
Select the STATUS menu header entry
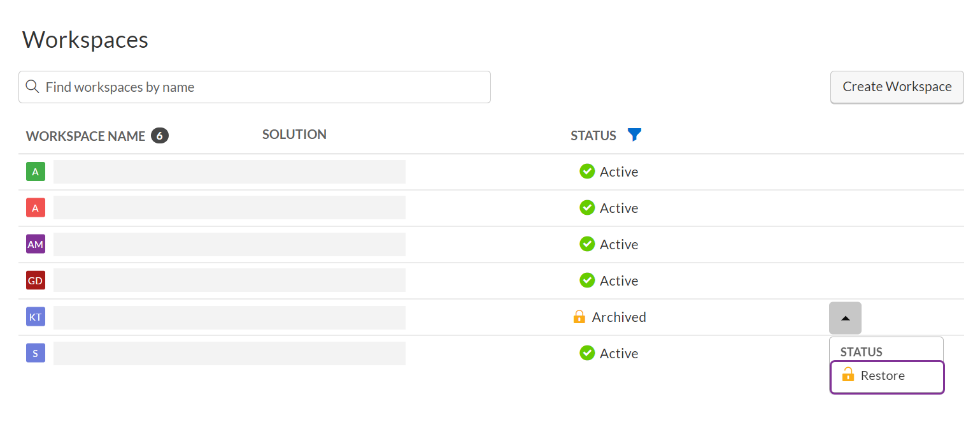tap(861, 351)
